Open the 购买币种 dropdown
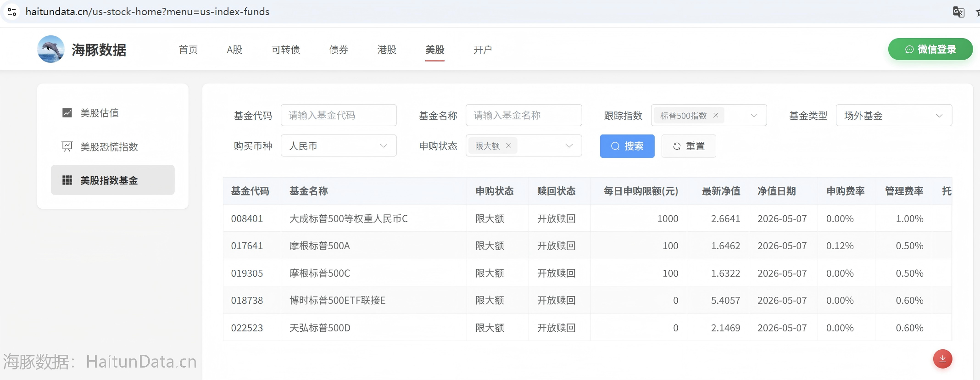 coord(339,145)
